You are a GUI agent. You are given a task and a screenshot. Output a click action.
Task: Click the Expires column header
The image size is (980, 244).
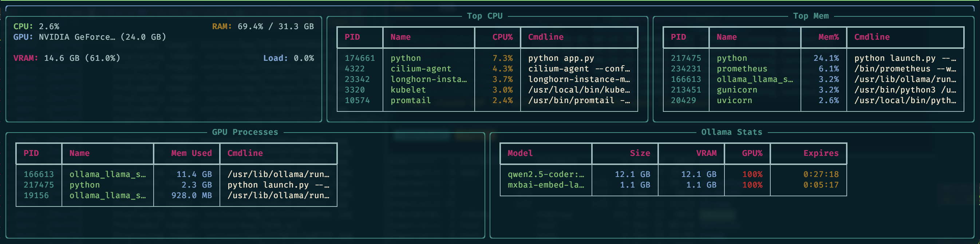(x=821, y=153)
